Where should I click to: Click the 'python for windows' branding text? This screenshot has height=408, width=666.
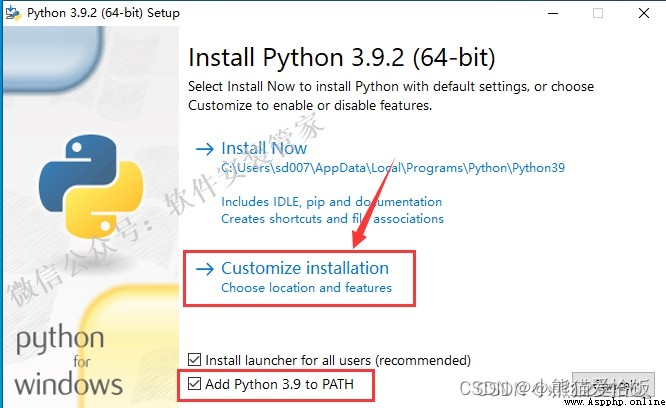tap(68, 361)
